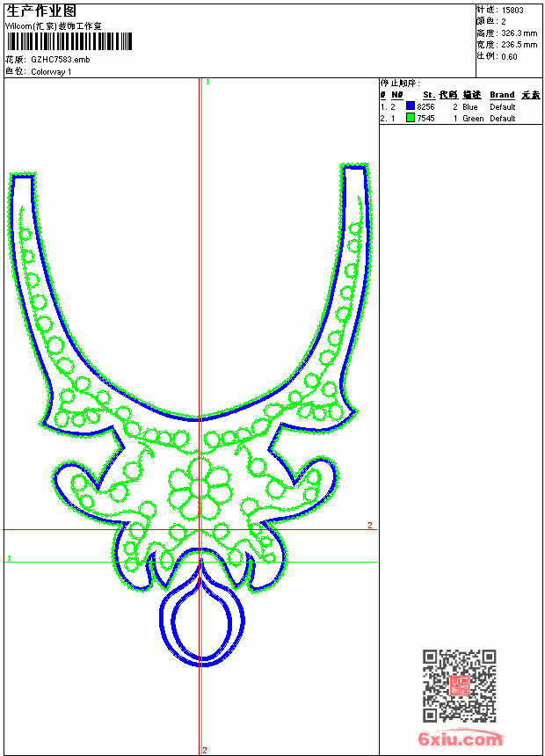Click the Brand column header
Viewport: 545px width, 756px height.
(502, 95)
